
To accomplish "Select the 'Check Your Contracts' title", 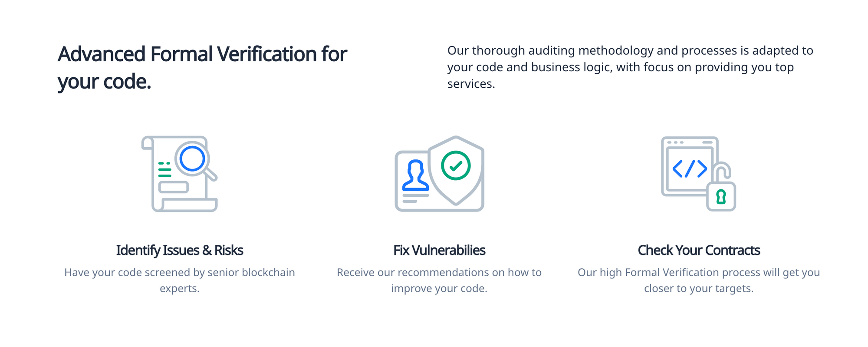I will point(699,250).
